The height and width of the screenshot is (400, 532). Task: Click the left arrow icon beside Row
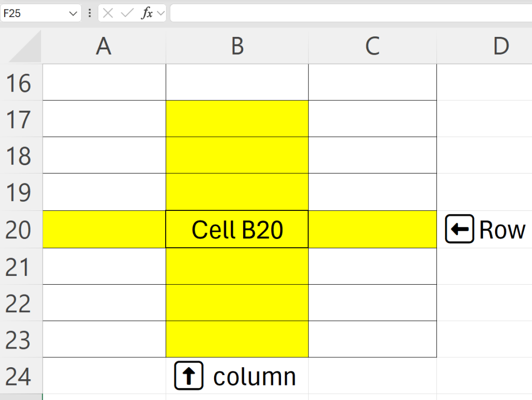tap(459, 229)
